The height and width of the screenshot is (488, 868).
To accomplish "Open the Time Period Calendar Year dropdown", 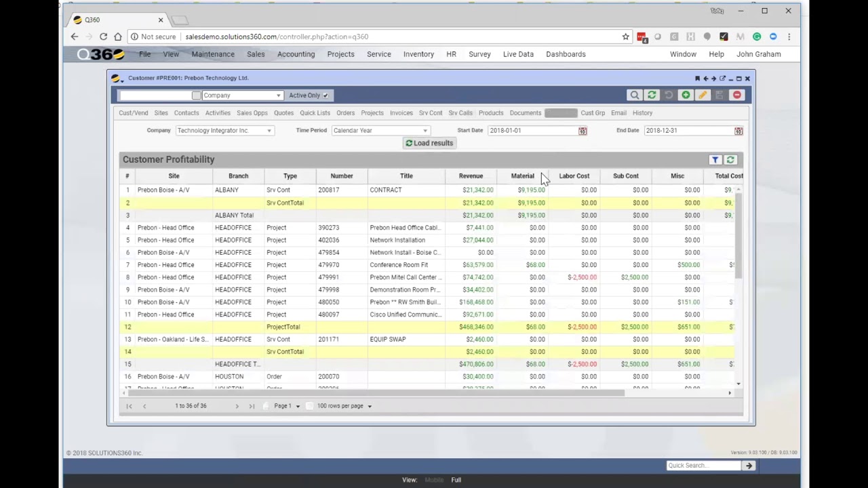I will click(380, 131).
